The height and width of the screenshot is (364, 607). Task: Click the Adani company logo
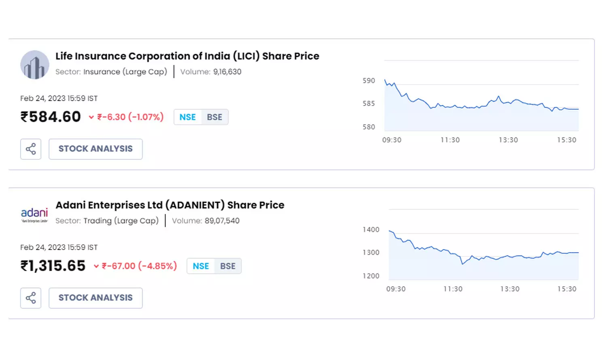34,214
